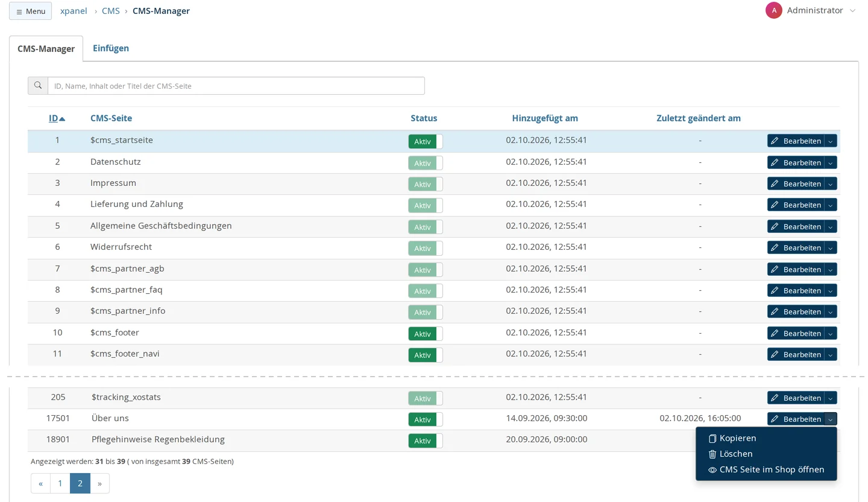
Task: Expand dropdown arrow for Lieferung und Zahlung row
Action: (831, 205)
